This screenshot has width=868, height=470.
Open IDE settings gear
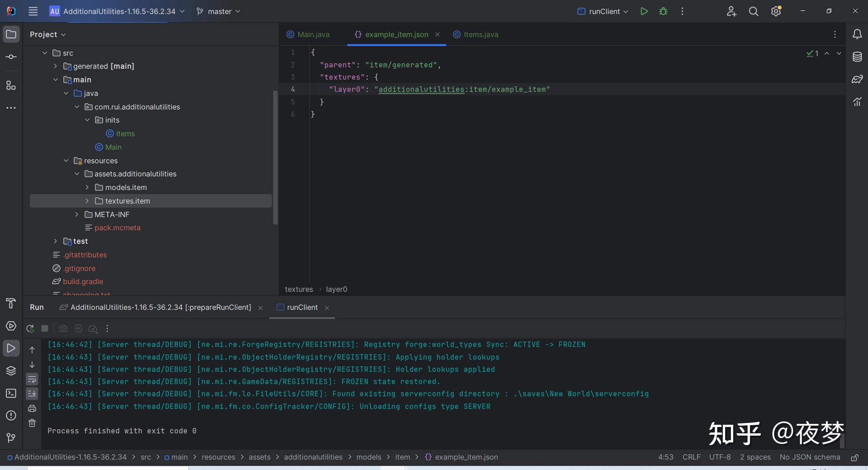[x=776, y=11]
